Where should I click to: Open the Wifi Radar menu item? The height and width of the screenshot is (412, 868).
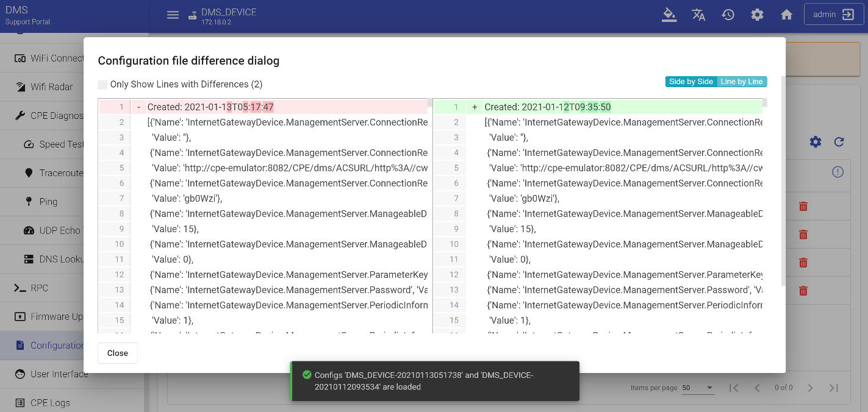coord(51,87)
